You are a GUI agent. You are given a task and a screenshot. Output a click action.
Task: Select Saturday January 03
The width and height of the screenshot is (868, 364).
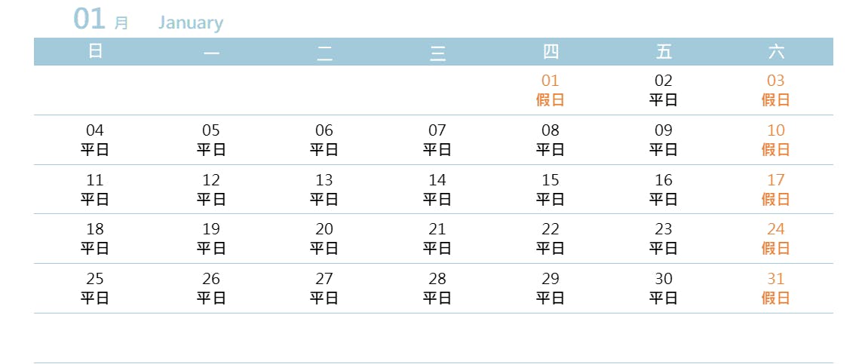pyautogui.click(x=776, y=90)
